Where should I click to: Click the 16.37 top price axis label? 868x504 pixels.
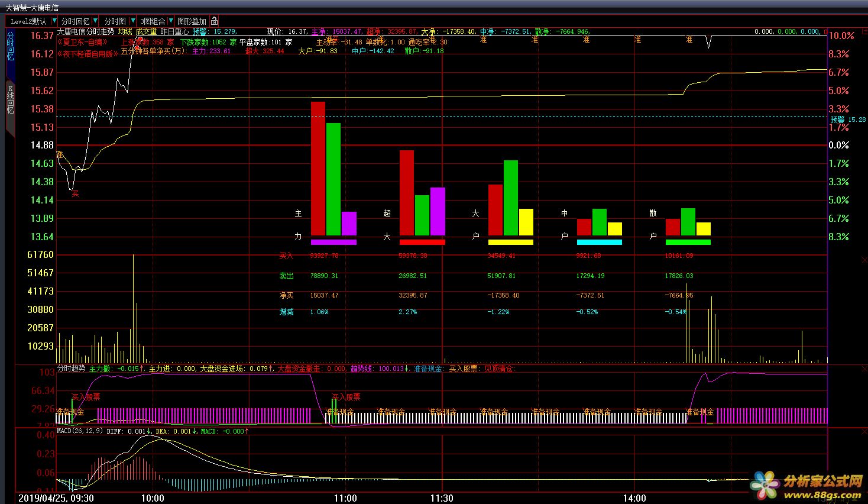[42, 35]
